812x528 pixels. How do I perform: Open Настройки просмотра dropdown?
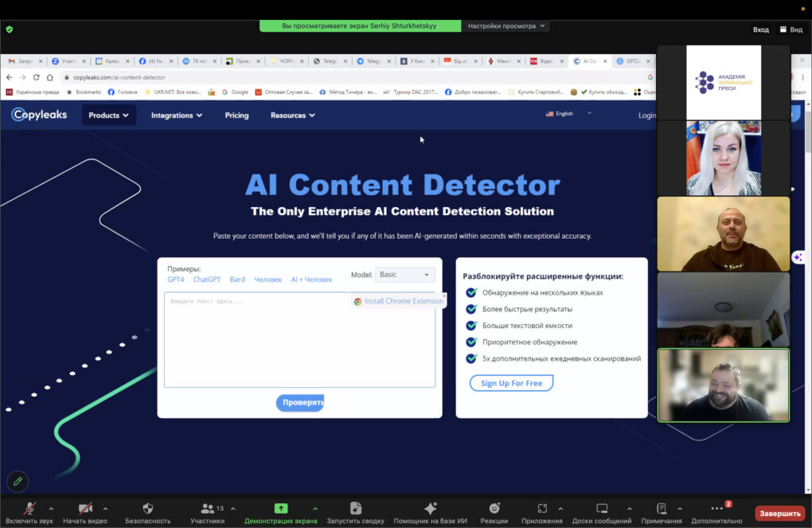click(x=506, y=26)
